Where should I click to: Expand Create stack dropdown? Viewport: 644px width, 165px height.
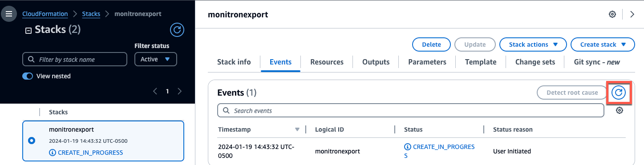(603, 44)
